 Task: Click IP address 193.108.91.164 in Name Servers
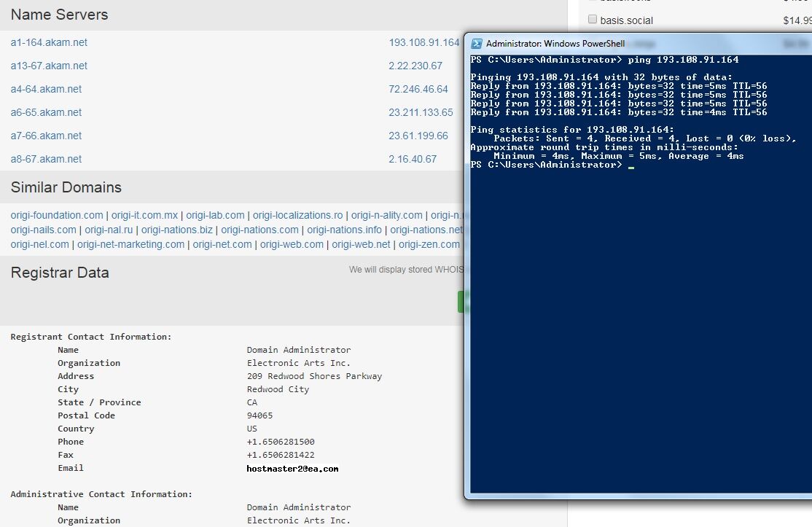(424, 42)
